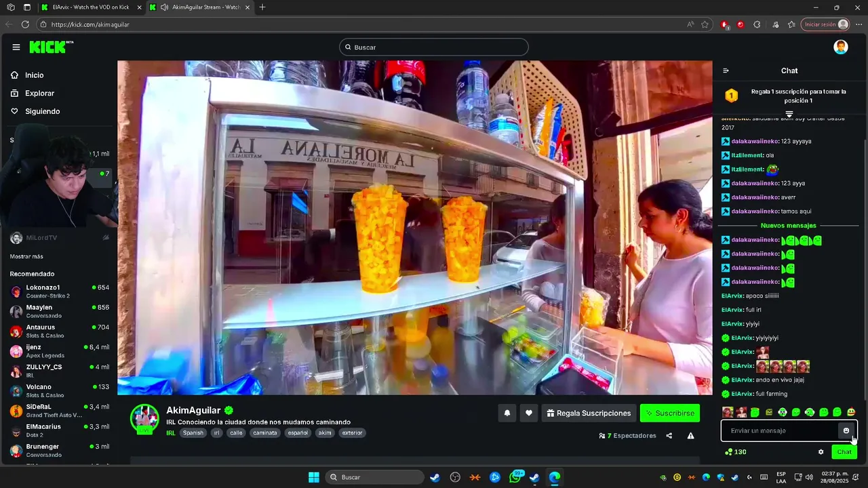Open Antaurus recommended channel

59,331
